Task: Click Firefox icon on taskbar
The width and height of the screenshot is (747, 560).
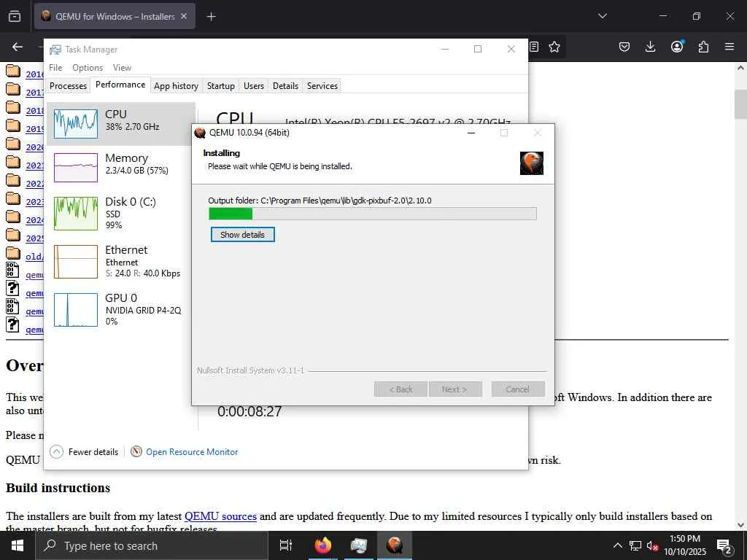Action: click(322, 545)
